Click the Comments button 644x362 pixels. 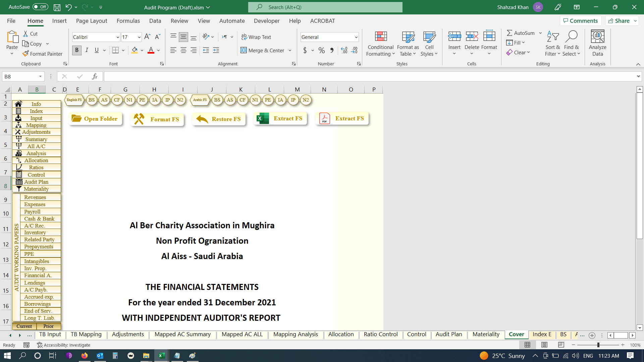581,21
